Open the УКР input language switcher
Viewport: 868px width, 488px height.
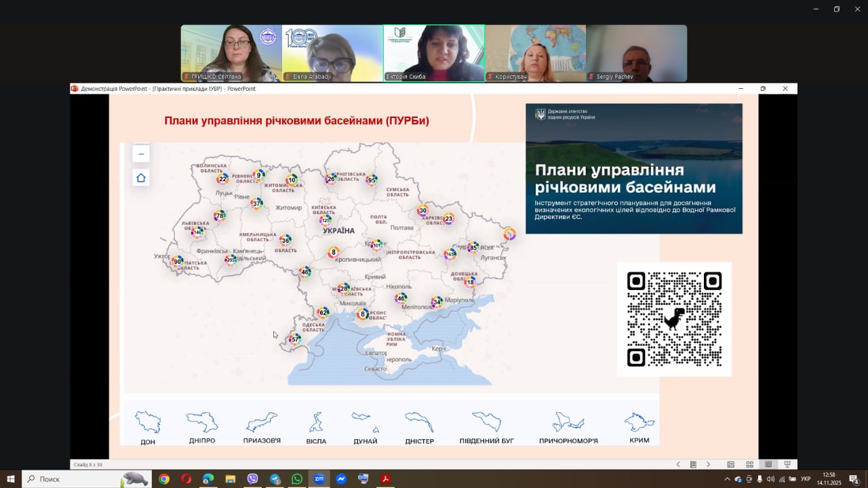pyautogui.click(x=806, y=479)
